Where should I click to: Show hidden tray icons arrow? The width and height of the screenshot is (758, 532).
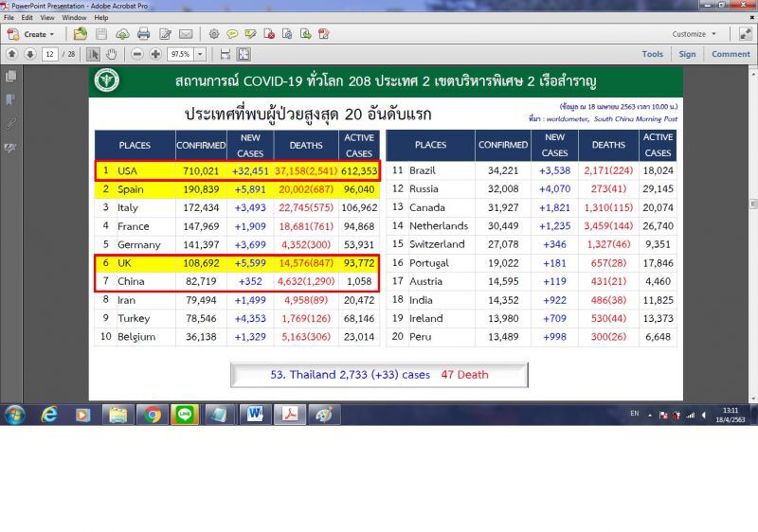(x=650, y=416)
